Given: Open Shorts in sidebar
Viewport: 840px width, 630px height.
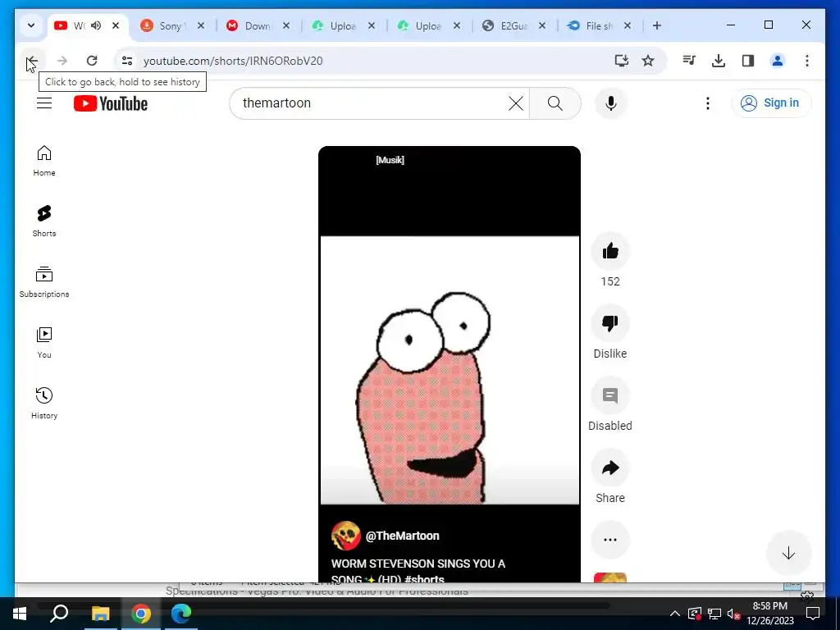Looking at the screenshot, I should [x=44, y=221].
